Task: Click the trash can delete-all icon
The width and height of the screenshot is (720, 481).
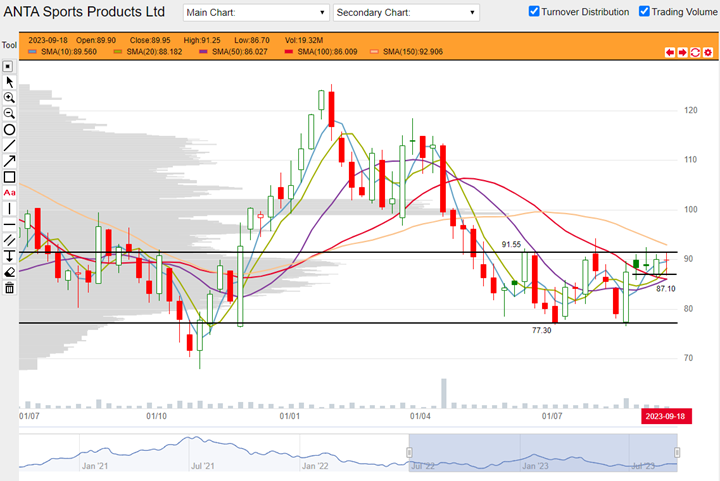Action: (9, 288)
